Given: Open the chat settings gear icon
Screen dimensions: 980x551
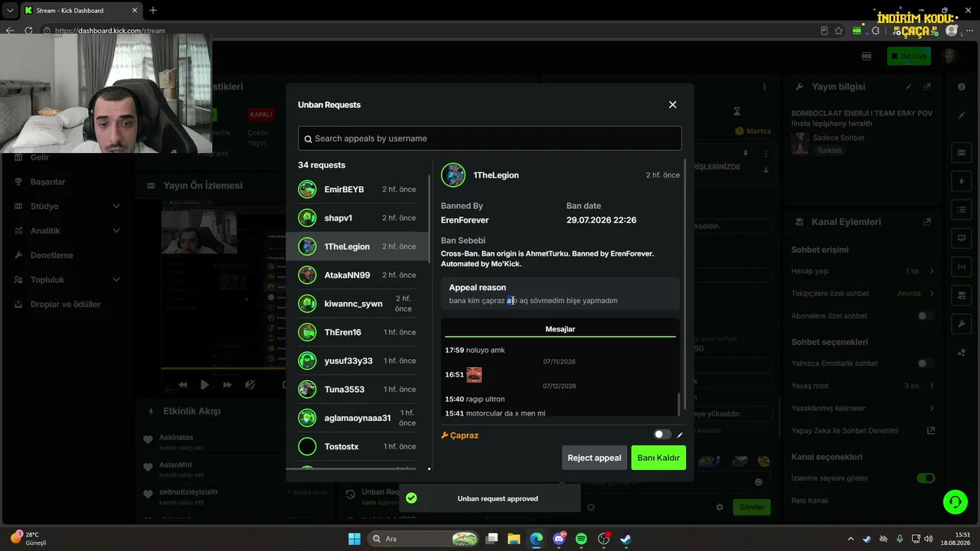Looking at the screenshot, I should click(720, 507).
